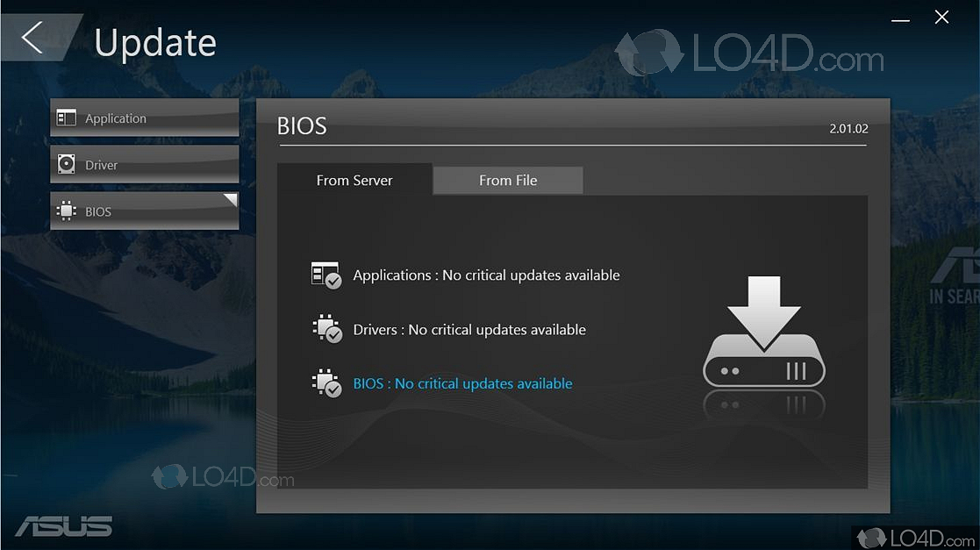Screen dimensions: 980x550
Task: Click the download-to-drive icon
Action: click(x=764, y=332)
